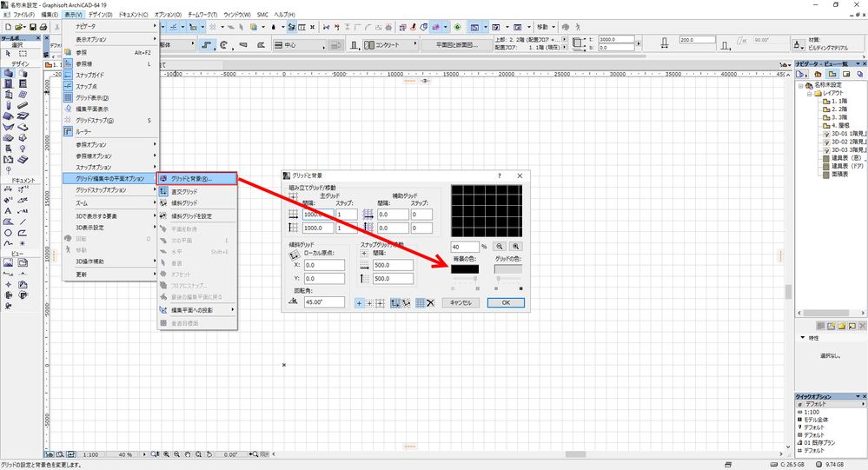Select the construction grid snap icon
868x470 pixels.
[380, 303]
